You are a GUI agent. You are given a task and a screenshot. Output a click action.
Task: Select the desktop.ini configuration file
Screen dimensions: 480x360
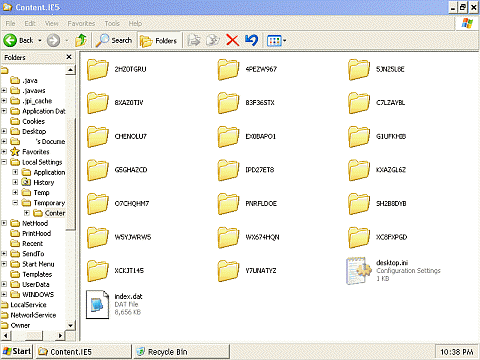[393, 271]
